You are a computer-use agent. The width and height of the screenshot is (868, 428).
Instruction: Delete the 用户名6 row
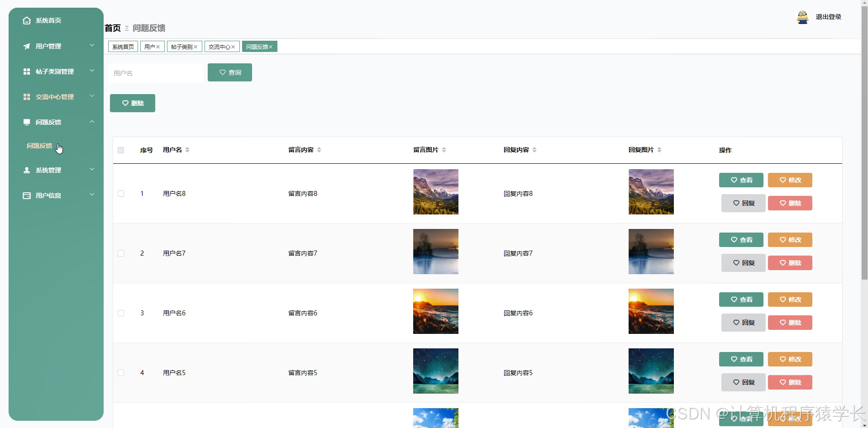(790, 323)
